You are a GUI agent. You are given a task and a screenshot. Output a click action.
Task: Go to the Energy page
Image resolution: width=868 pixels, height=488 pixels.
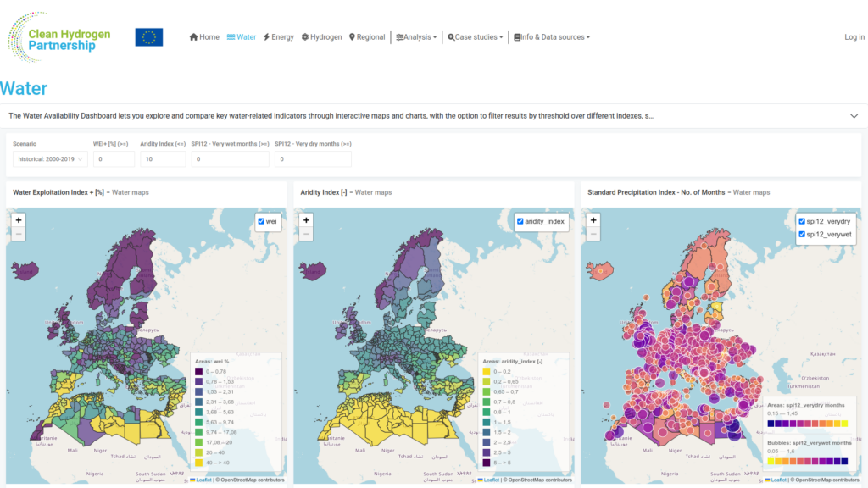coord(278,37)
